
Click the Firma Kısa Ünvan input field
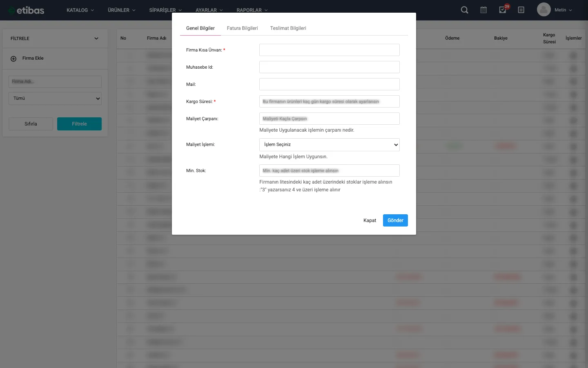point(329,49)
